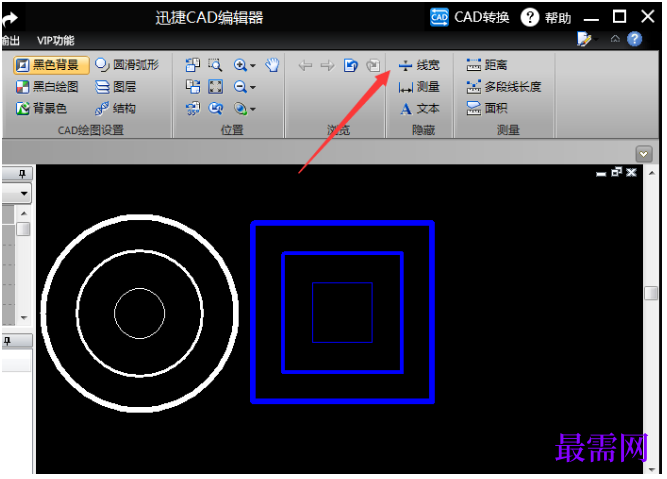The image size is (667, 479).
Task: Click the blue question mark help icon
Action: click(636, 39)
